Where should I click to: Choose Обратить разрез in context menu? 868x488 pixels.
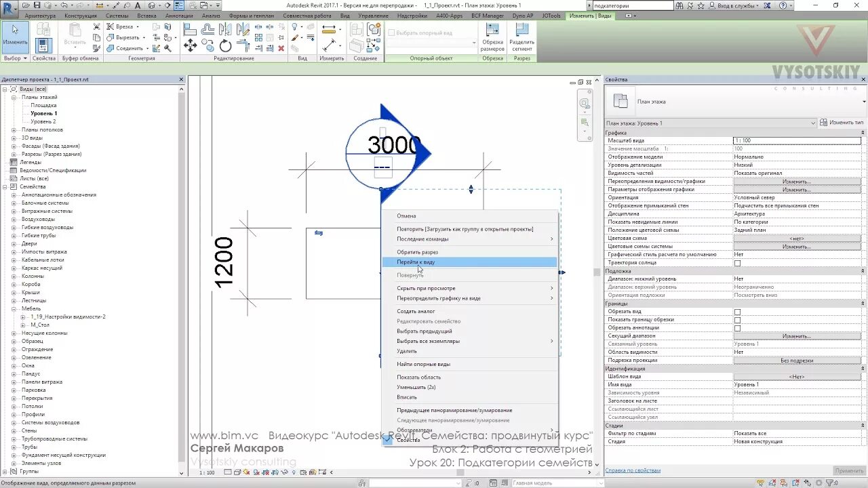coord(469,252)
